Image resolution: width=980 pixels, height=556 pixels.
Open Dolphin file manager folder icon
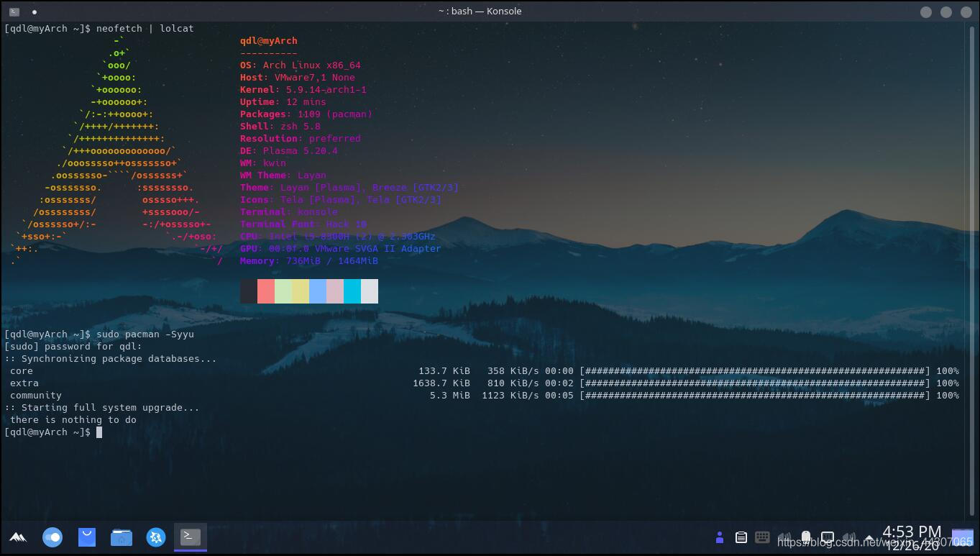coord(122,537)
